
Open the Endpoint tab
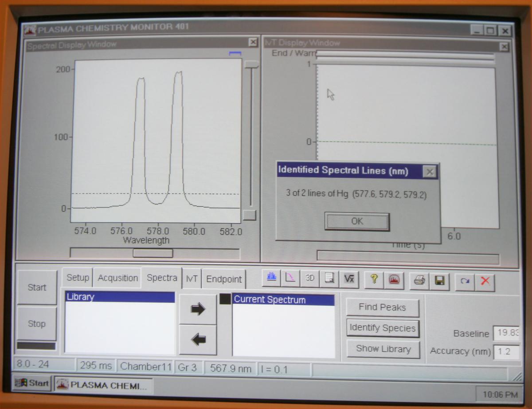coord(224,279)
